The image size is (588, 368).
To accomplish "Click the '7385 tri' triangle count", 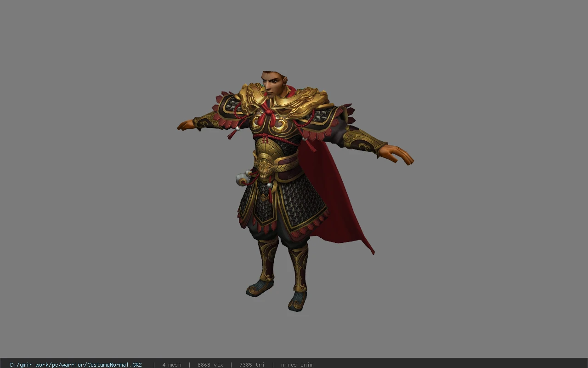I will coord(252,365).
